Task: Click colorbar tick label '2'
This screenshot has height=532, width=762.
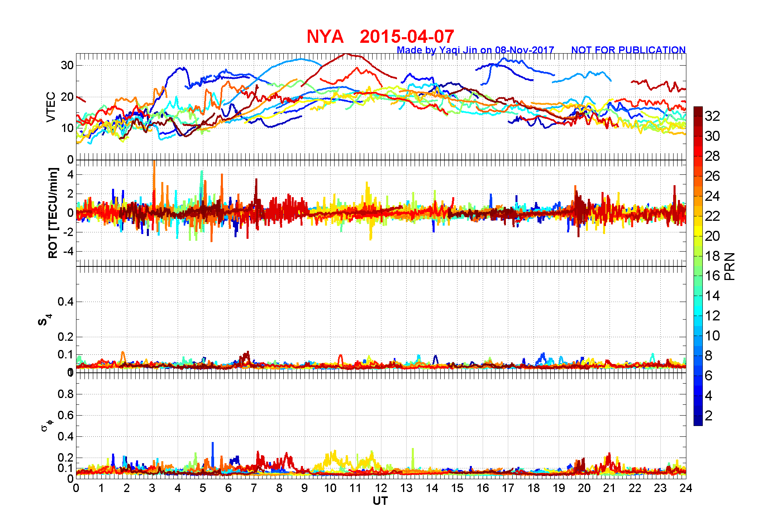Action: [x=709, y=416]
